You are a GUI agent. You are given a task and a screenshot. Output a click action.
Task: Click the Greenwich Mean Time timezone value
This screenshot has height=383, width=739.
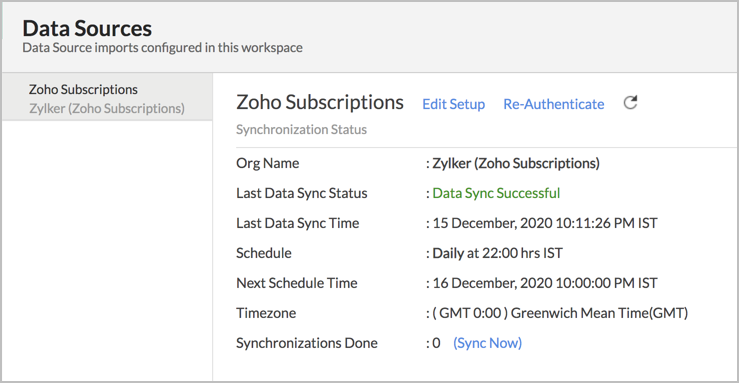click(560, 313)
